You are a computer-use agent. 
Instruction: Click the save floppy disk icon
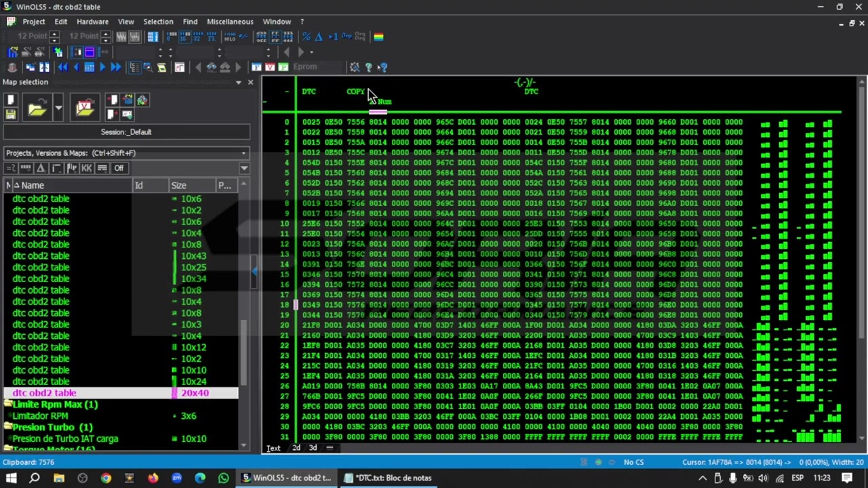coord(11,114)
